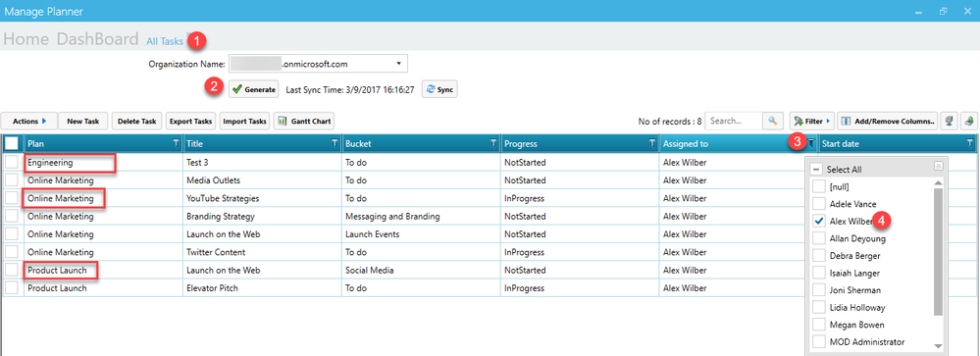Click the Title column header

point(263,143)
